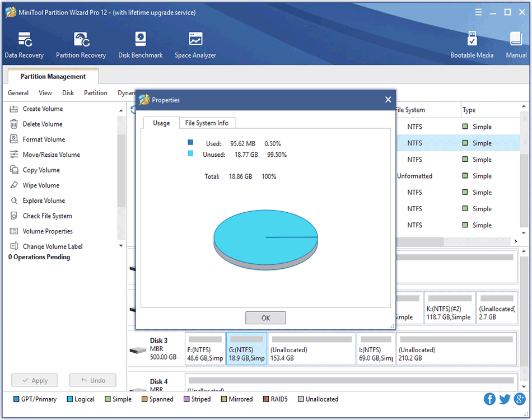Click the Change Volume Label icon

tap(14, 246)
